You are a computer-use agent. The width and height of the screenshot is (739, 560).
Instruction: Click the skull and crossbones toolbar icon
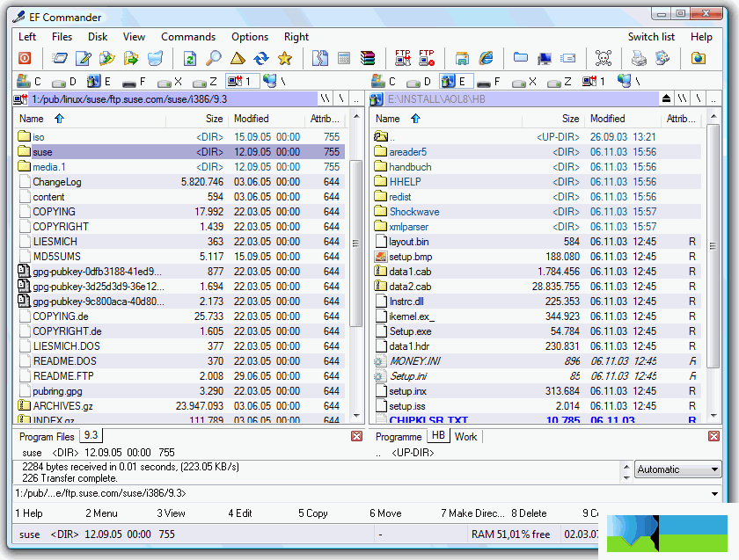(x=604, y=58)
